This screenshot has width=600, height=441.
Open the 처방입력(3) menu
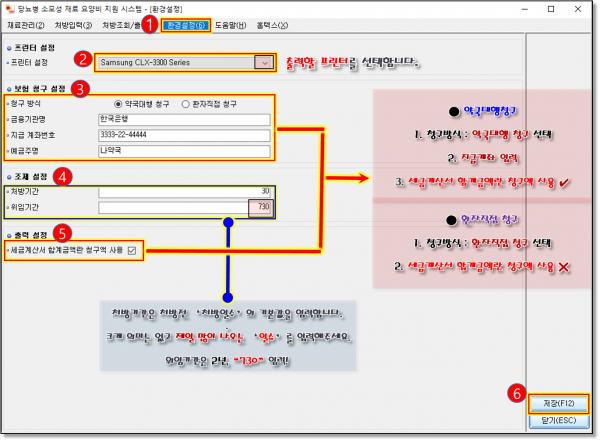[x=72, y=23]
